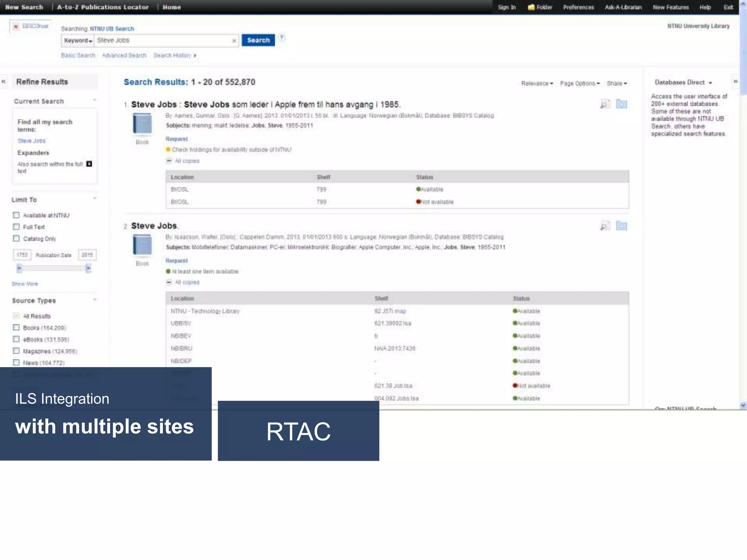The width and height of the screenshot is (747, 560).
Task: Toggle Available at NTNU checkbox
Action: pos(16,215)
